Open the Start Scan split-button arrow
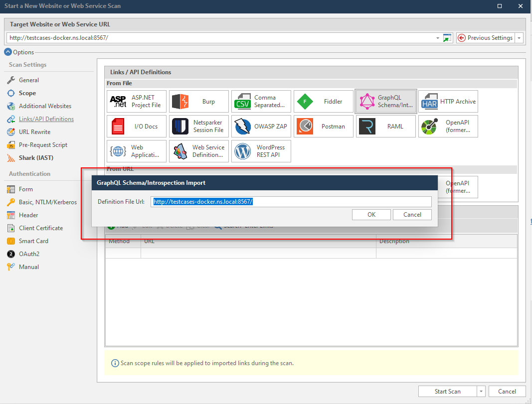 [x=481, y=392]
